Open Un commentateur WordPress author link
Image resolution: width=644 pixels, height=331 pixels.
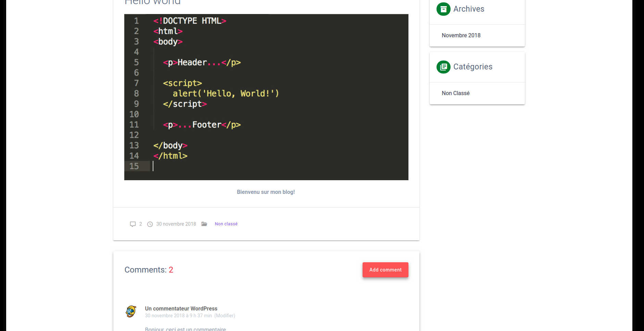pos(181,308)
